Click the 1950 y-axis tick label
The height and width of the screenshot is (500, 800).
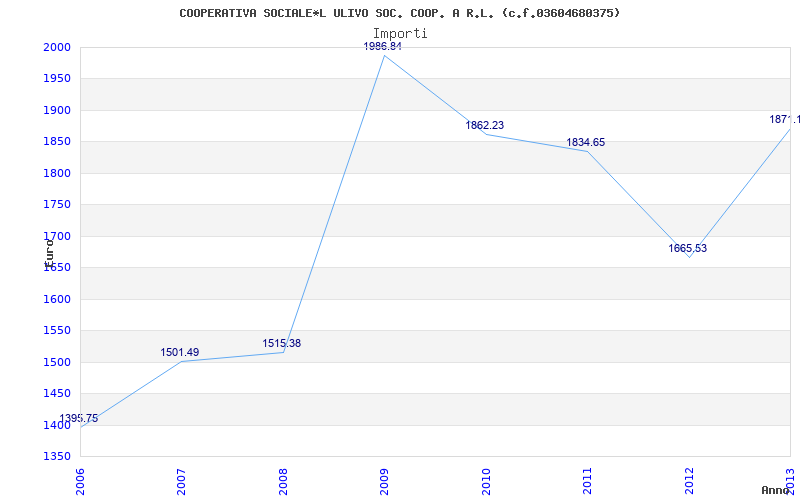point(58,79)
